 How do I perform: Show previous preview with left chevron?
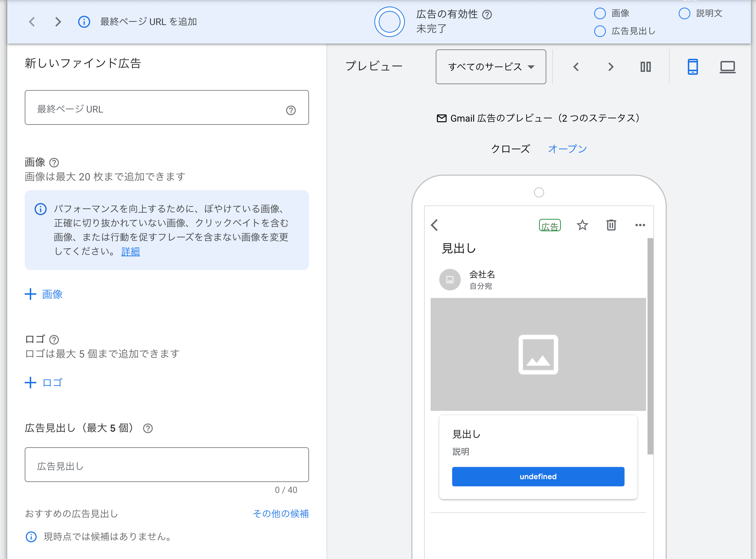pos(576,67)
